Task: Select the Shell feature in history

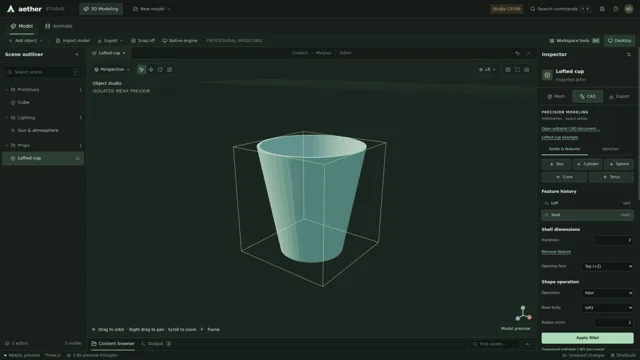Action: tap(587, 215)
